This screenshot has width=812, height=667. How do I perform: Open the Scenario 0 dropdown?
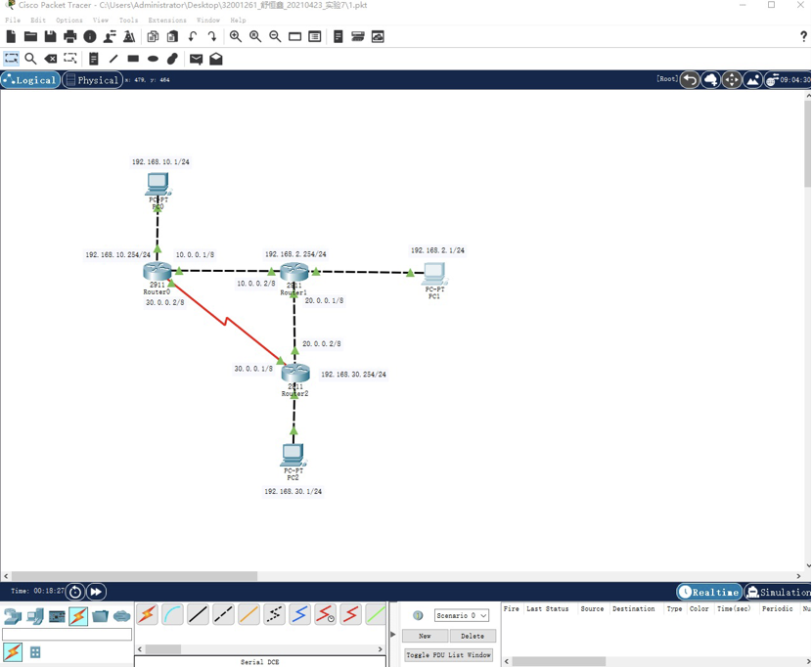coord(461,615)
